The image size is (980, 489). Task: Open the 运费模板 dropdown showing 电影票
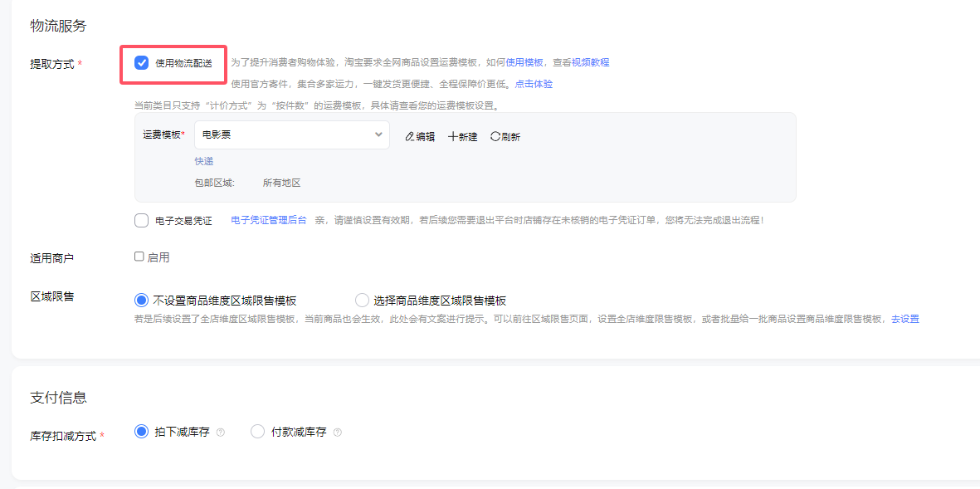tap(292, 135)
